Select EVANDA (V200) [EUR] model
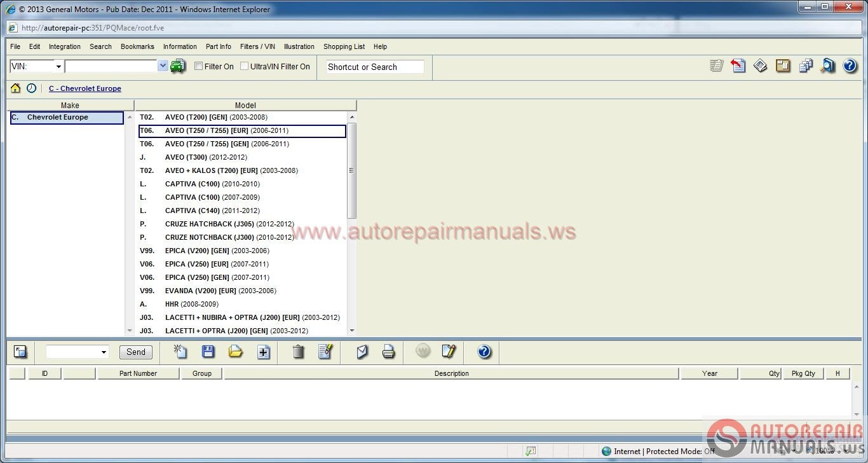 click(242, 291)
